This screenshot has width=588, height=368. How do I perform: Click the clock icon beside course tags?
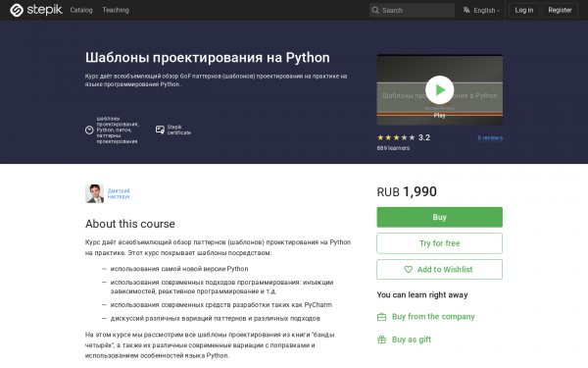[x=89, y=130]
